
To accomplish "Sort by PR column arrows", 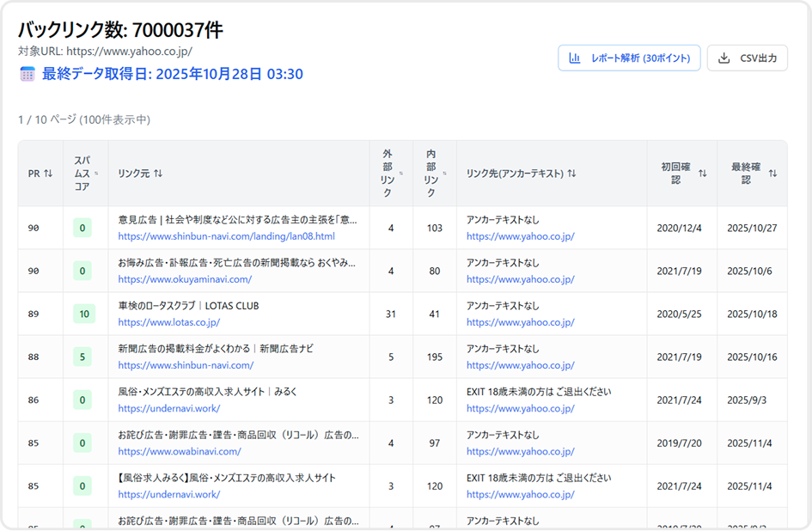I will [x=48, y=174].
